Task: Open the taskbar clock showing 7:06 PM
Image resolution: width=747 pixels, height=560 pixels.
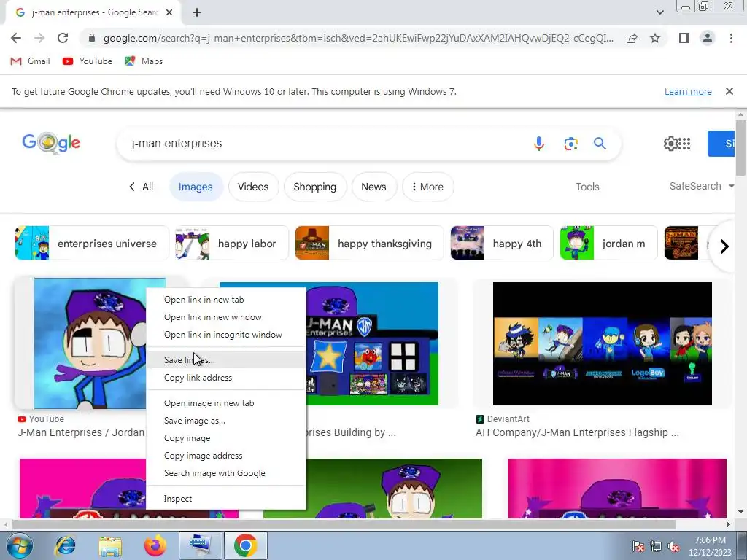Action: [x=710, y=546]
